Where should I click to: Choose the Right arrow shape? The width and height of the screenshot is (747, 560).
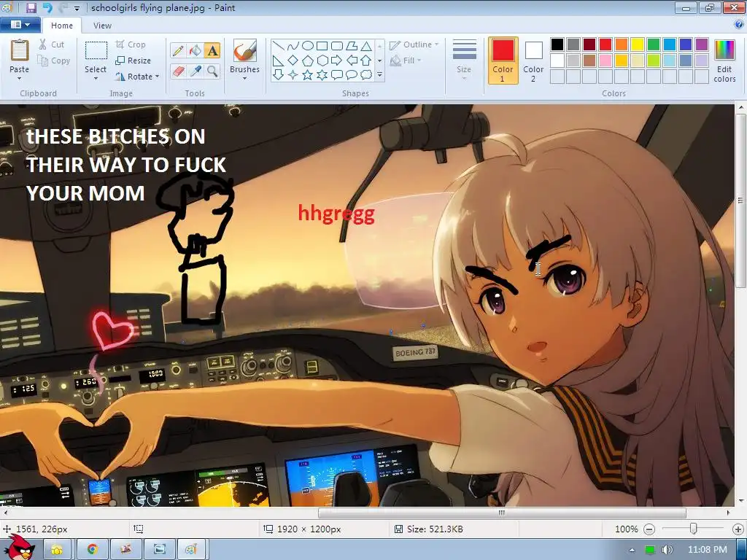[x=337, y=61]
